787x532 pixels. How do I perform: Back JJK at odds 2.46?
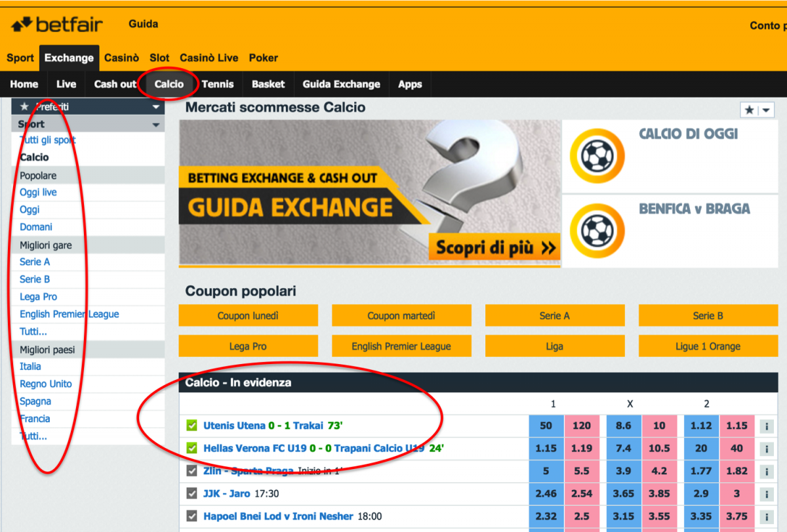[546, 493]
